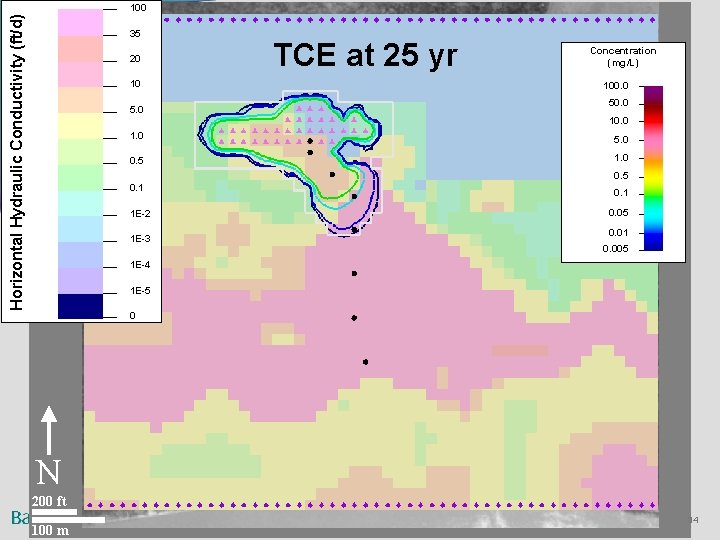Pick the peach swatch between 10 and 5.0
The height and width of the screenshot is (540, 720).
coord(80,100)
